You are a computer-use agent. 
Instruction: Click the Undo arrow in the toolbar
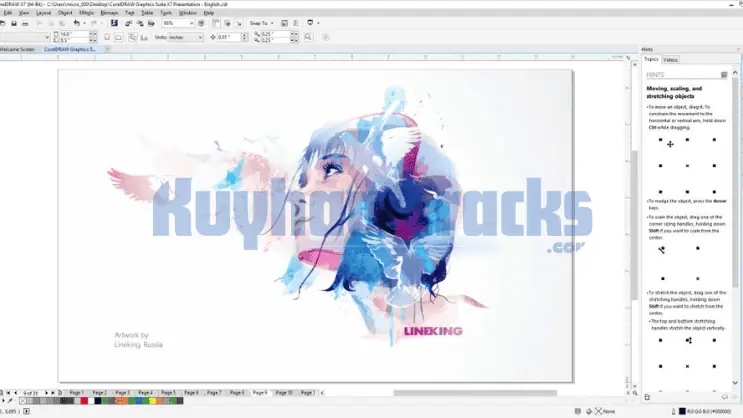tap(77, 22)
